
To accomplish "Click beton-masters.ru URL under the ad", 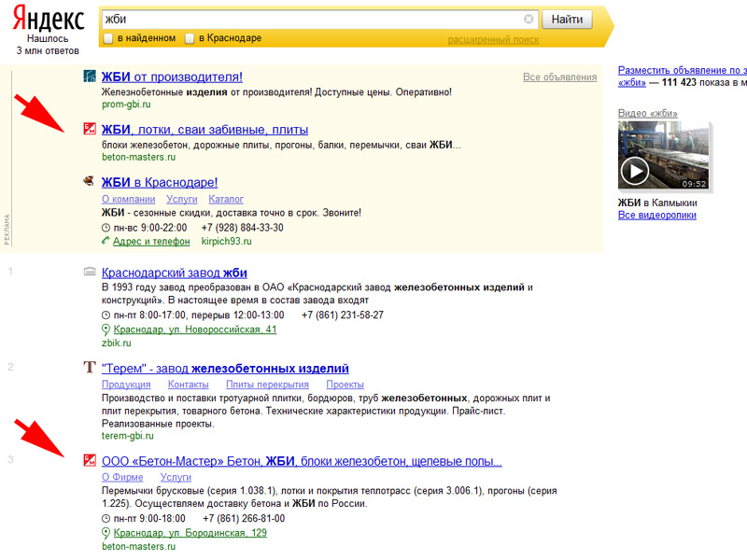I will point(138,157).
